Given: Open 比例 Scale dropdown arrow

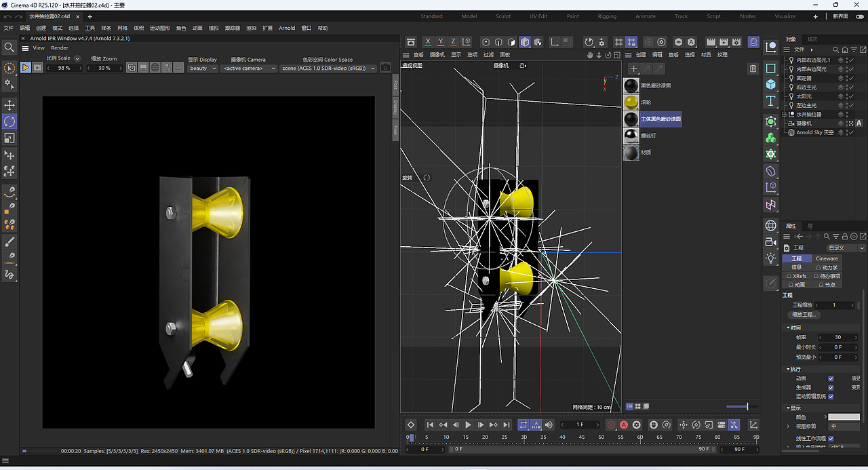Looking at the screenshot, I should (x=77, y=58).
